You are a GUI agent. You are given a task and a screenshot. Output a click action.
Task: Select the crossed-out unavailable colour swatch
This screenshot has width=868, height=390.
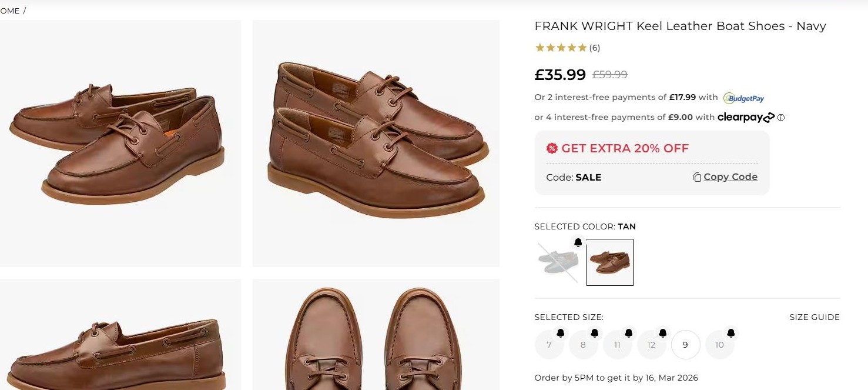(558, 262)
